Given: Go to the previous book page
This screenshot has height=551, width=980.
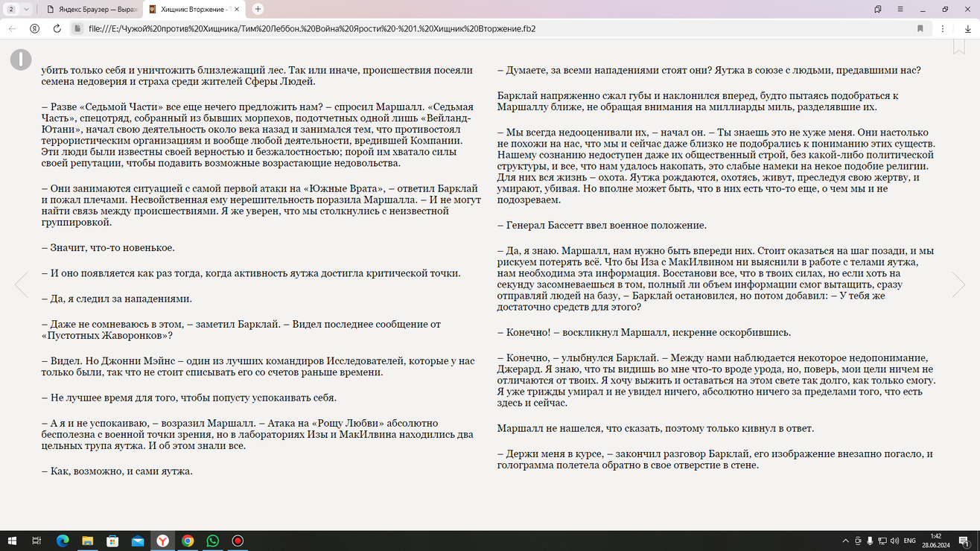Looking at the screenshot, I should click(x=21, y=284).
